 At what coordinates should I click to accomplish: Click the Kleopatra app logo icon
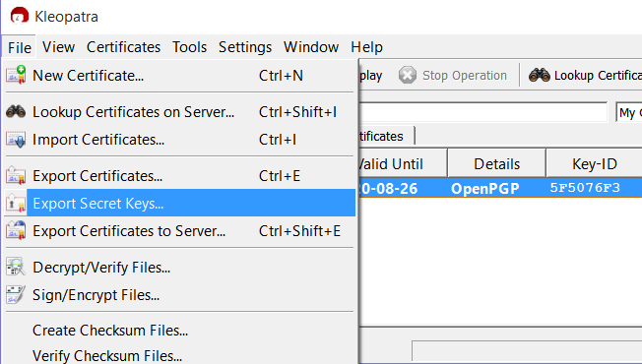[x=20, y=17]
